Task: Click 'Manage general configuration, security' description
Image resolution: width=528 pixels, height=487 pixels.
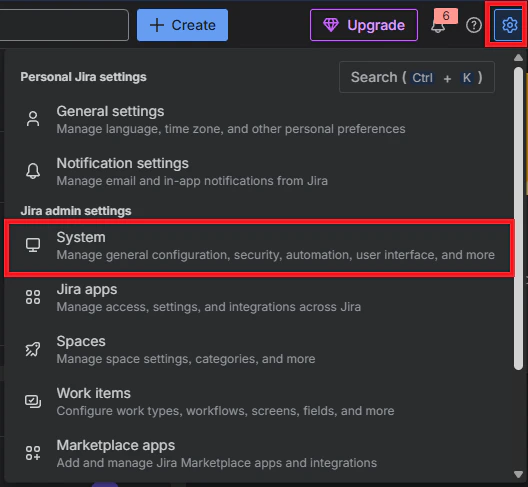Action: 275,255
